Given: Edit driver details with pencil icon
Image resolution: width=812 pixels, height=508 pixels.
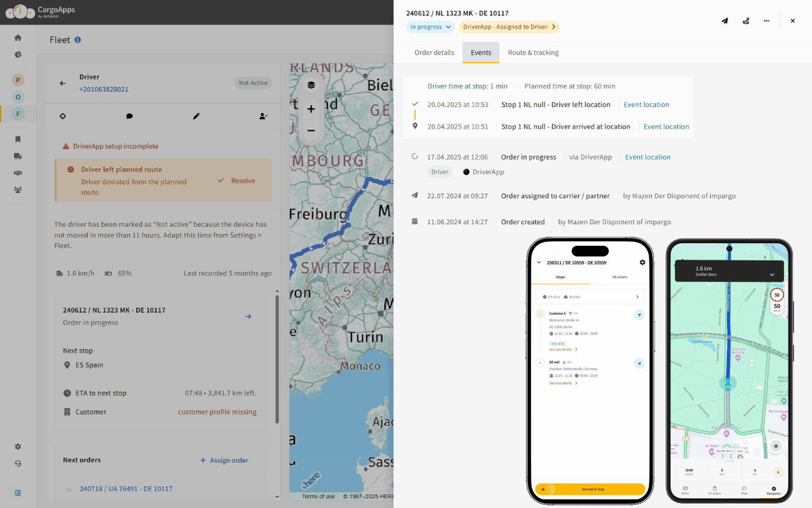Looking at the screenshot, I should [196, 116].
